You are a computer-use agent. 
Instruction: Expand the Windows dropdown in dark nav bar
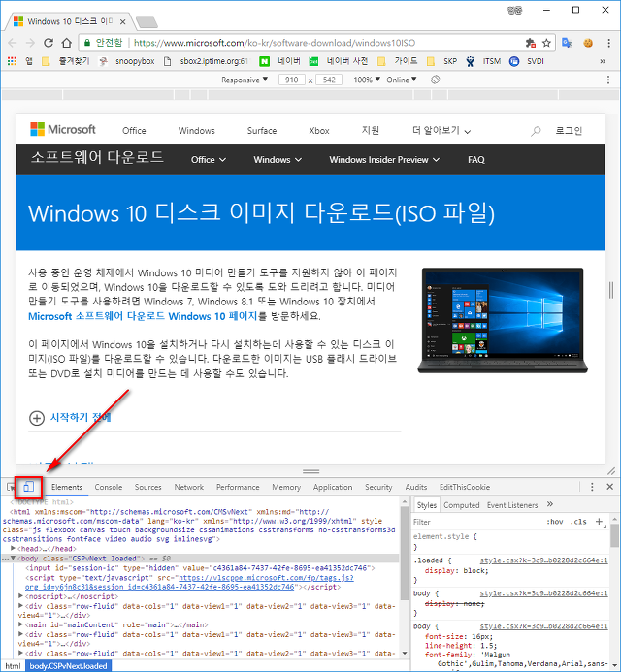click(x=278, y=160)
